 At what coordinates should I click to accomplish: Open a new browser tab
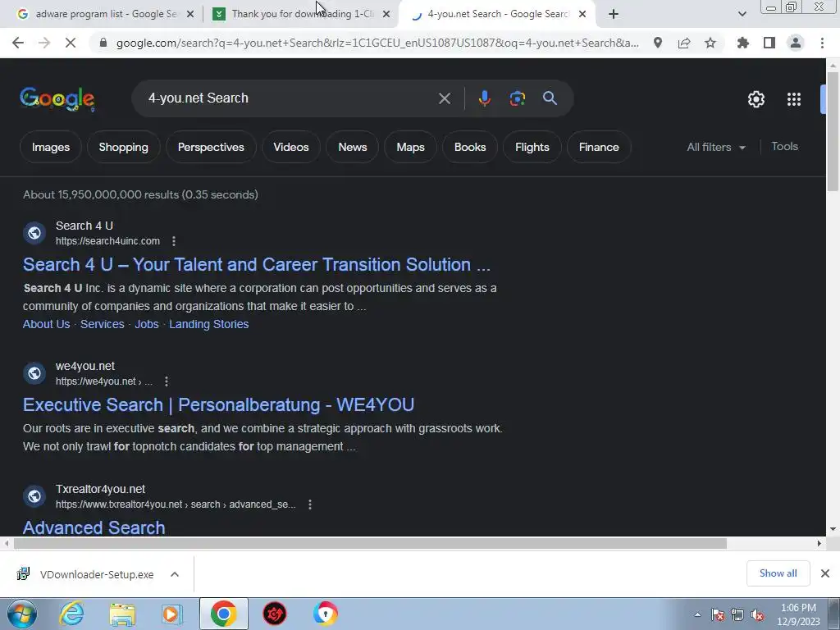point(614,14)
